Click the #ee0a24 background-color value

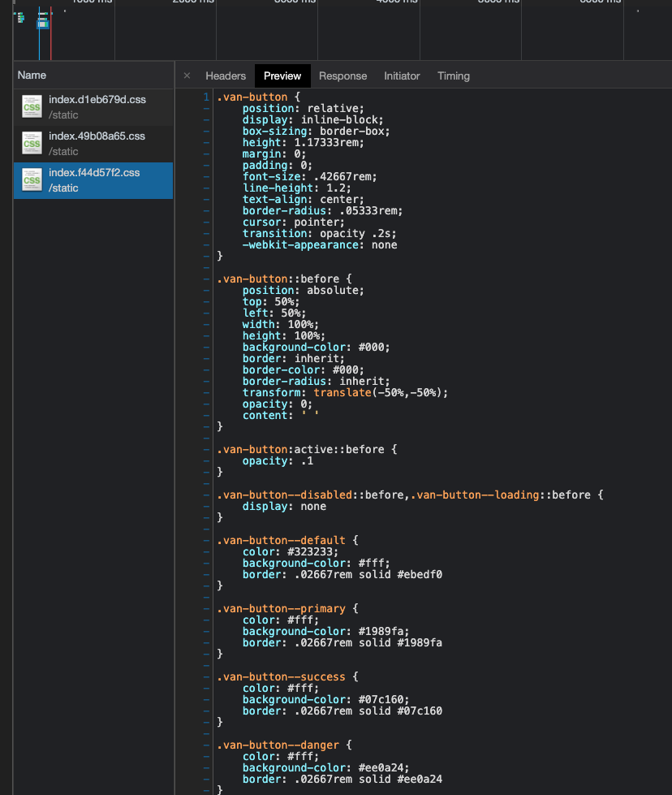[x=381, y=767]
